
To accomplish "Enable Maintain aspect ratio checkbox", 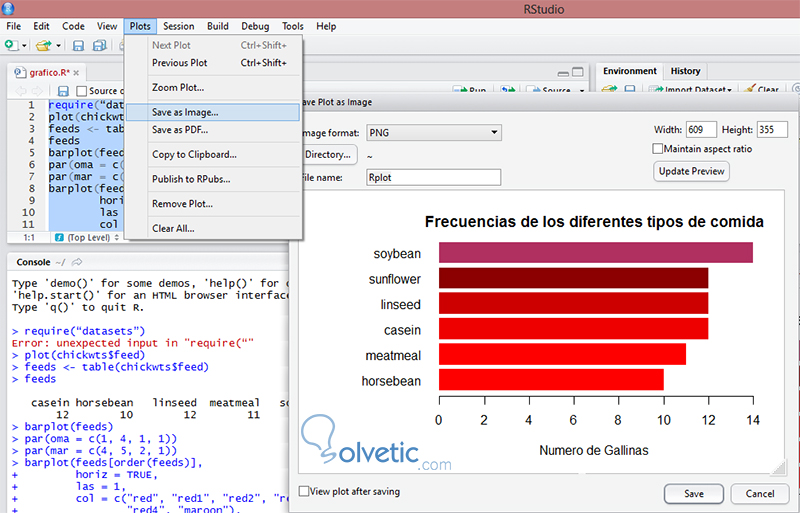I will coord(657,149).
